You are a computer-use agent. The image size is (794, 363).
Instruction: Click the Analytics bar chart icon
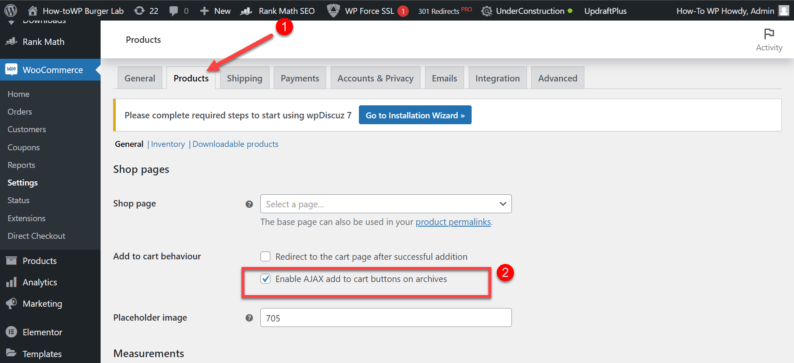point(11,283)
